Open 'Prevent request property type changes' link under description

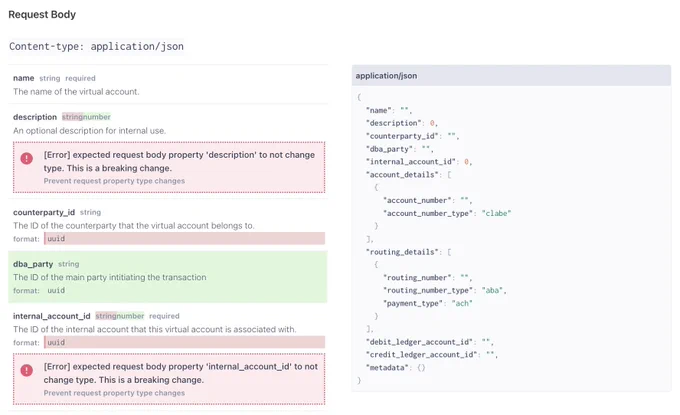click(x=114, y=181)
